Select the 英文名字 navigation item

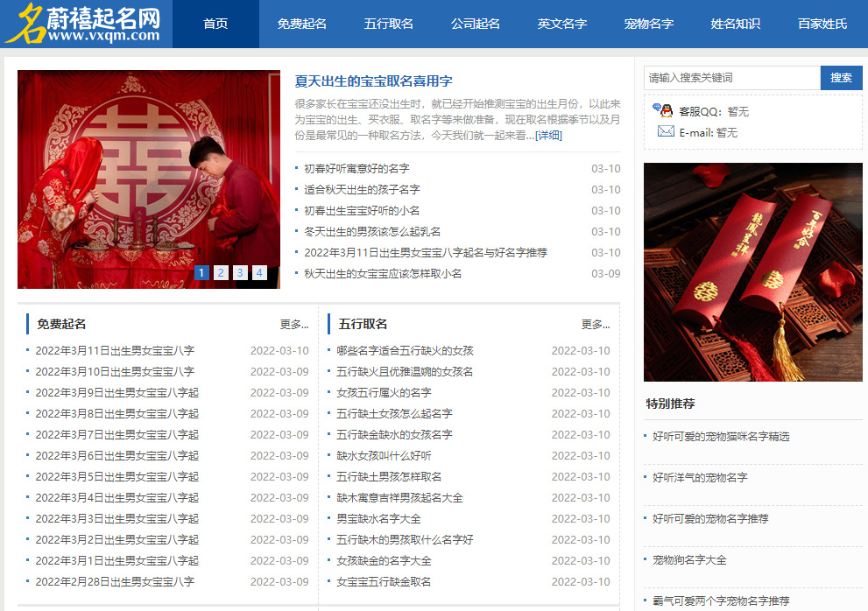[x=562, y=24]
